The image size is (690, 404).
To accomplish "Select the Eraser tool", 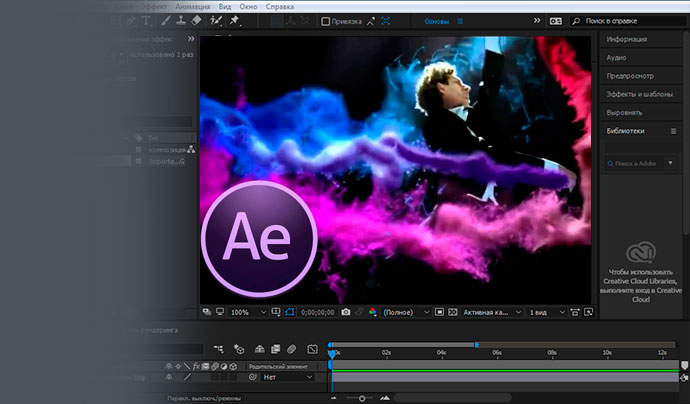I will 196,20.
